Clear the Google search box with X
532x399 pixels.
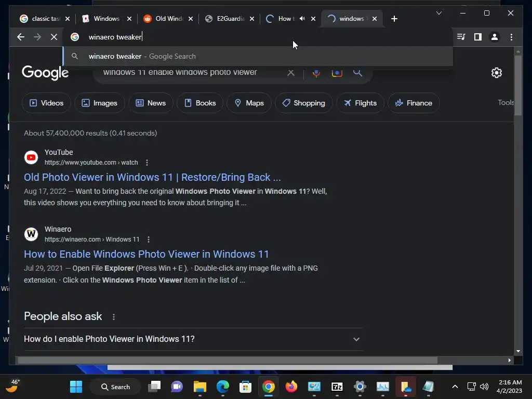click(x=291, y=72)
